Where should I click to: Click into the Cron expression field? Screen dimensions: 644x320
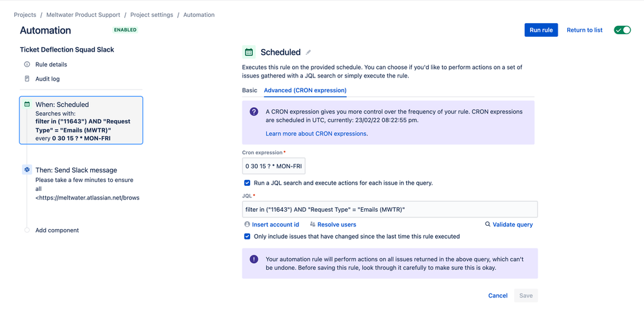[273, 166]
